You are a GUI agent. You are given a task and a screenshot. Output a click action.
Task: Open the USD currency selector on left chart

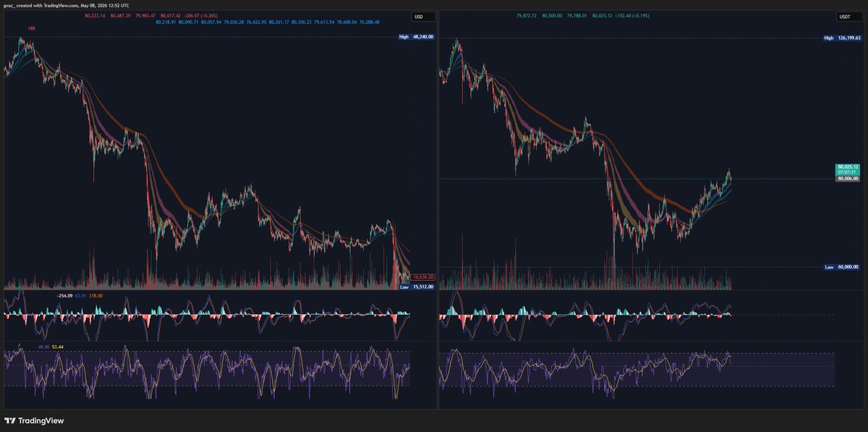click(422, 16)
